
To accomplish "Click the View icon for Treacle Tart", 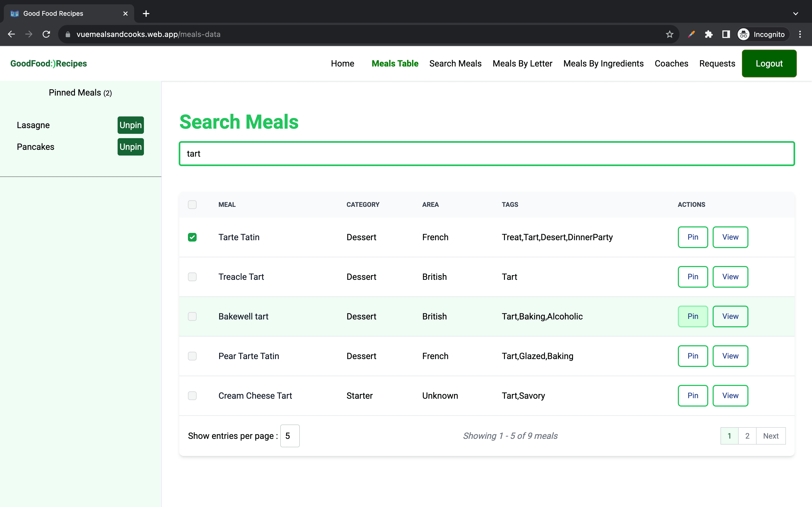I will [730, 276].
